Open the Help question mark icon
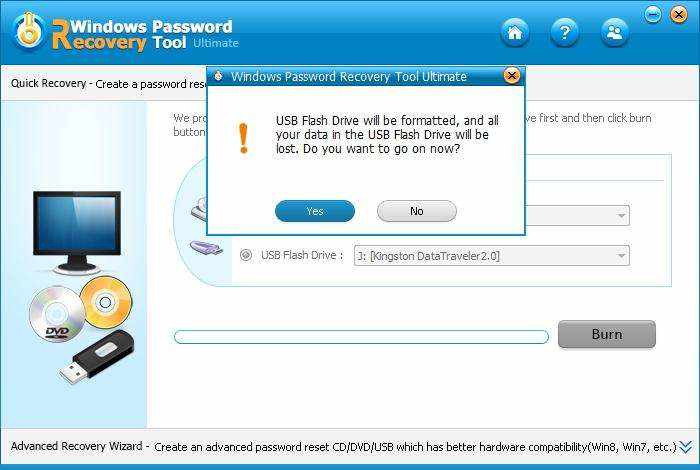The height and width of the screenshot is (470, 700). click(564, 33)
